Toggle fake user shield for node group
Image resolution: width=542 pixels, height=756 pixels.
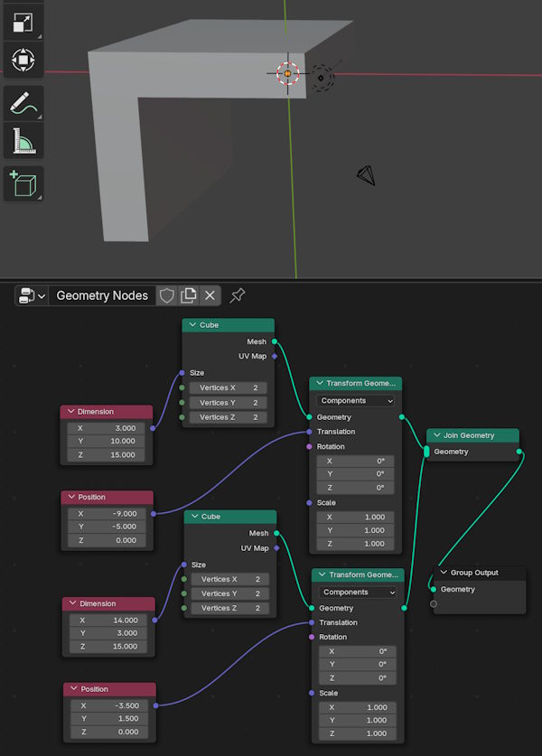pos(166,295)
